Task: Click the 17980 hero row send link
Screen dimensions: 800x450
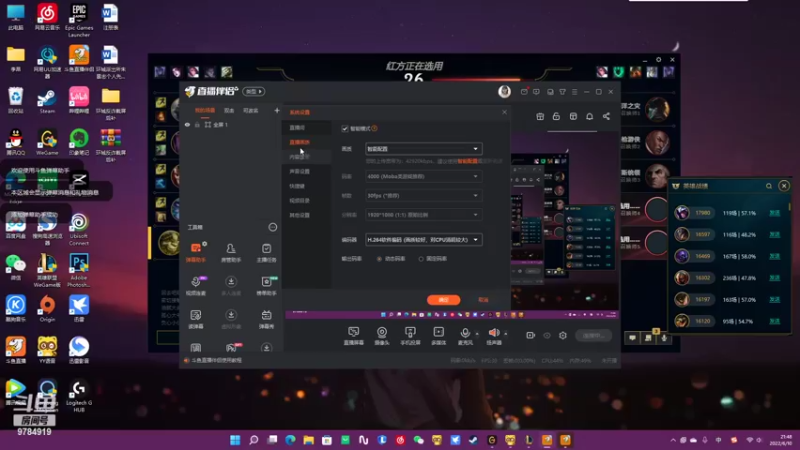Action: point(774,213)
